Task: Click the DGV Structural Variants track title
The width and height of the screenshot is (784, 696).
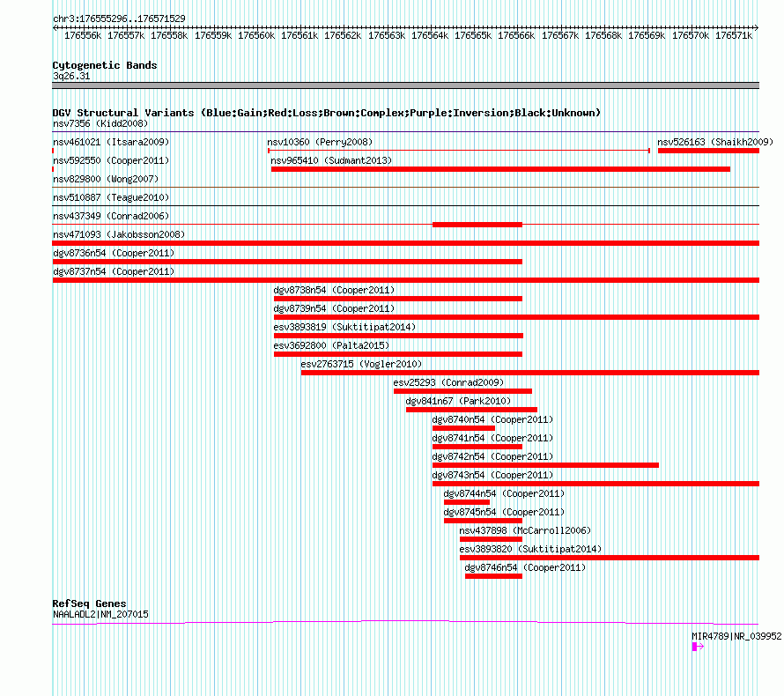Action: tap(327, 113)
